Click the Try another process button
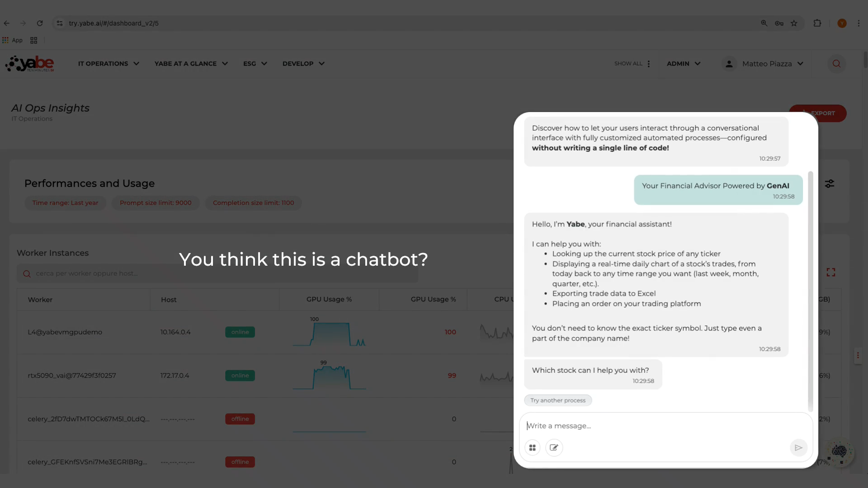868x488 pixels. (558, 400)
